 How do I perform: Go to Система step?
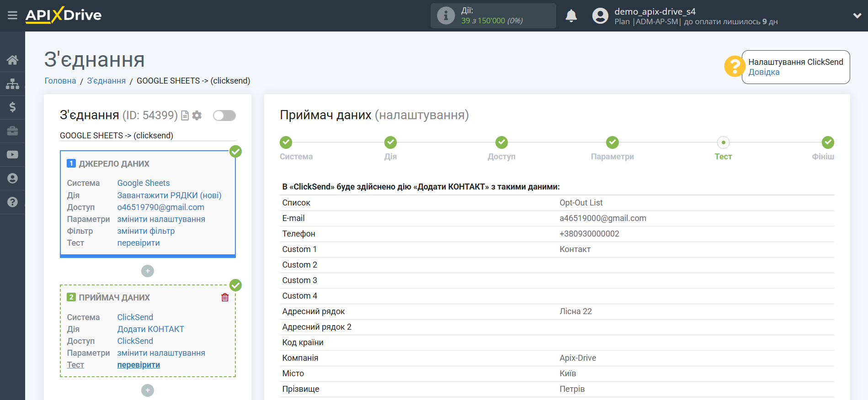coord(286,142)
